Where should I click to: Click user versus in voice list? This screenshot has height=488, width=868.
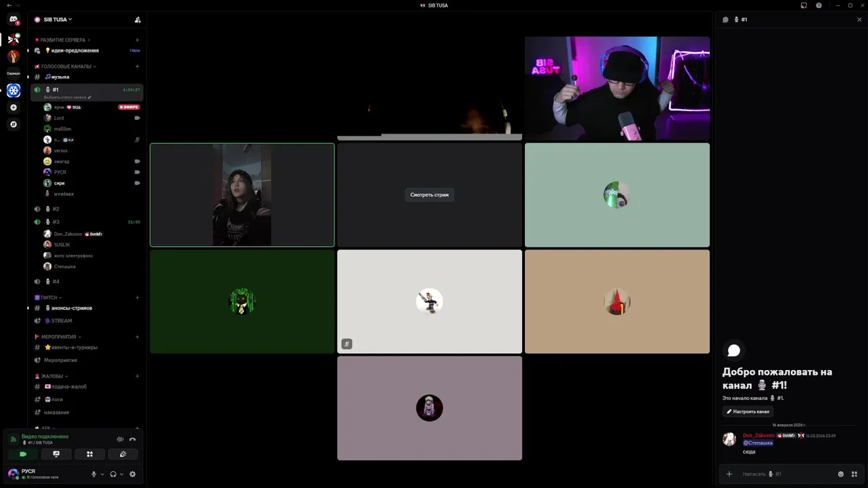click(x=92, y=150)
